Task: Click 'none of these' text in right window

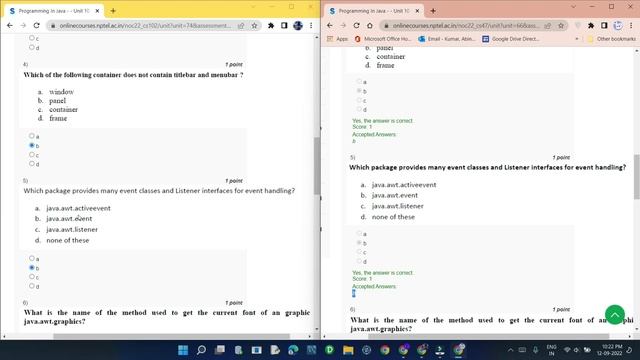Action: coord(393,217)
